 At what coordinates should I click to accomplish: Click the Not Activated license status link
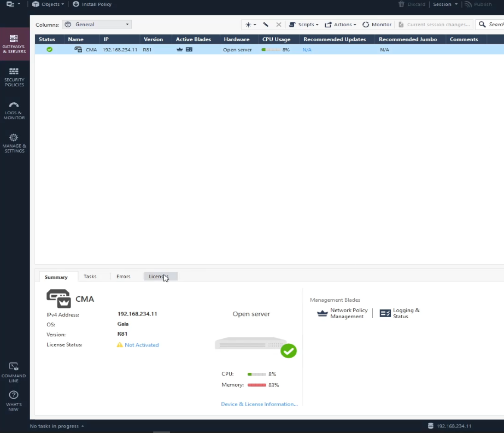click(141, 344)
